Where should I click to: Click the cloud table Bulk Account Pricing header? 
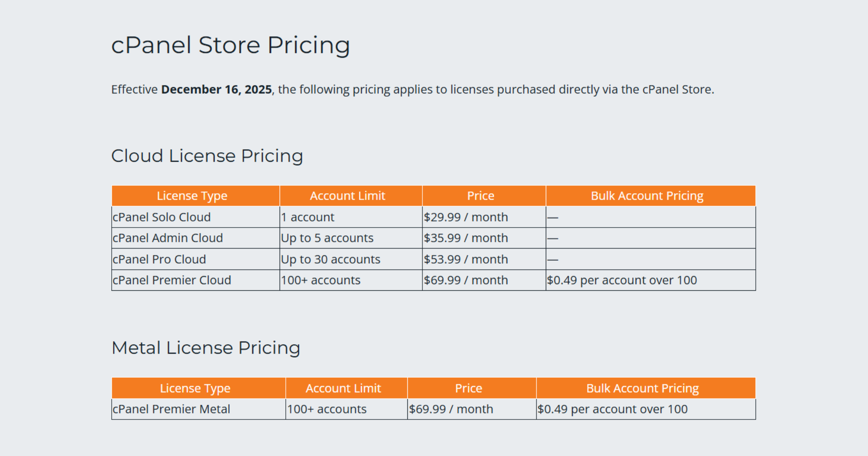pos(647,196)
